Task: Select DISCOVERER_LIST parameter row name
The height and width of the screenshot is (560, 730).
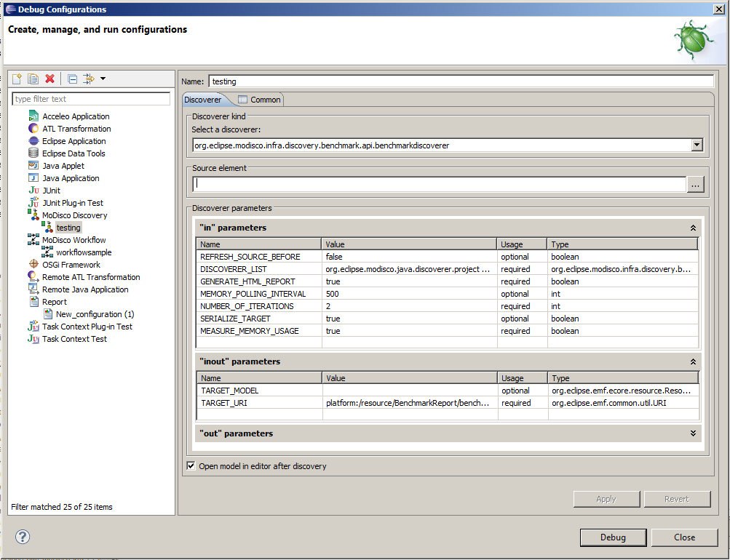Action: (x=233, y=269)
